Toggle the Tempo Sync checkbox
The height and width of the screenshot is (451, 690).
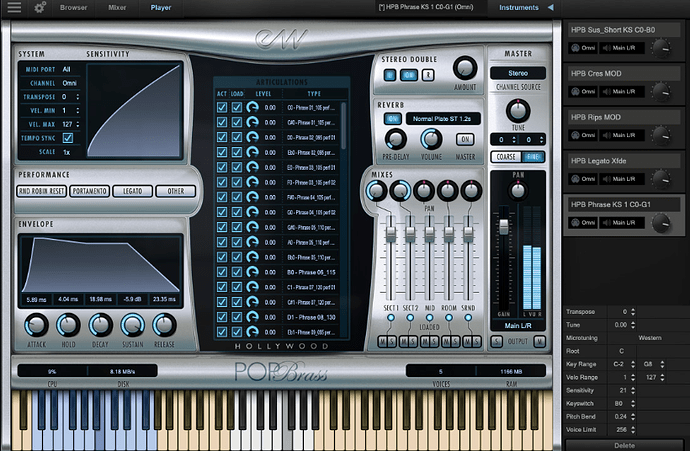pyautogui.click(x=67, y=138)
